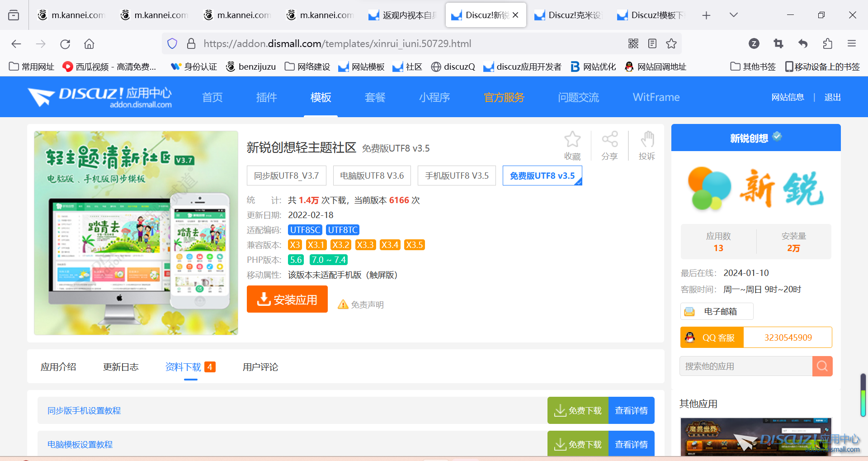The height and width of the screenshot is (461, 868).
Task: Click the 收藏 star icon
Action: pyautogui.click(x=572, y=140)
